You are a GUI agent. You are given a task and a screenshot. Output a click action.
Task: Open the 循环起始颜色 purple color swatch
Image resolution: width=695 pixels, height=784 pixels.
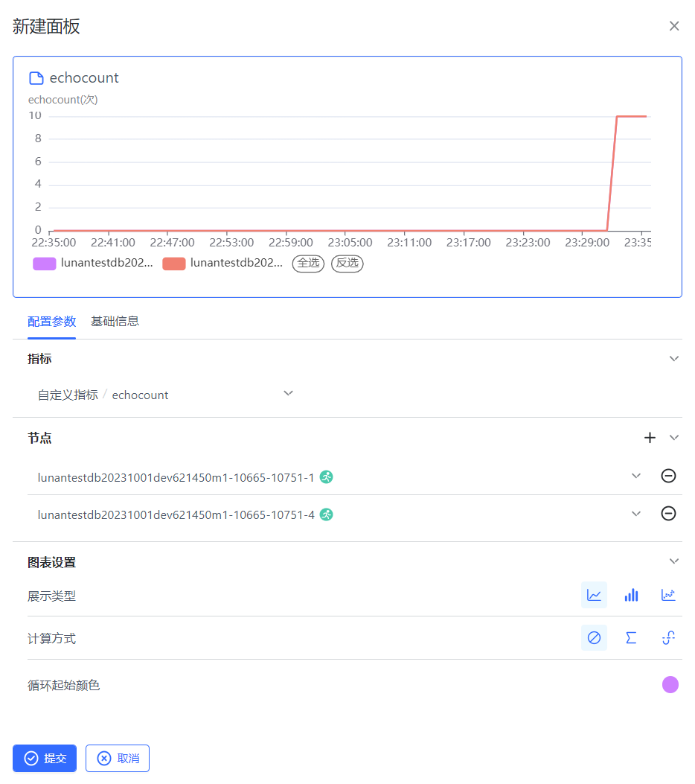click(x=670, y=685)
